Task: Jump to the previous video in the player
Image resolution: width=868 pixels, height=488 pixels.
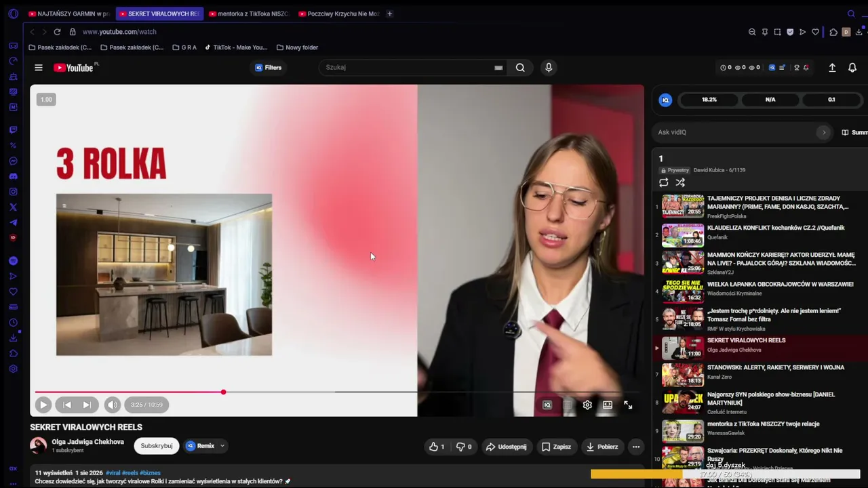Action: pos(66,405)
